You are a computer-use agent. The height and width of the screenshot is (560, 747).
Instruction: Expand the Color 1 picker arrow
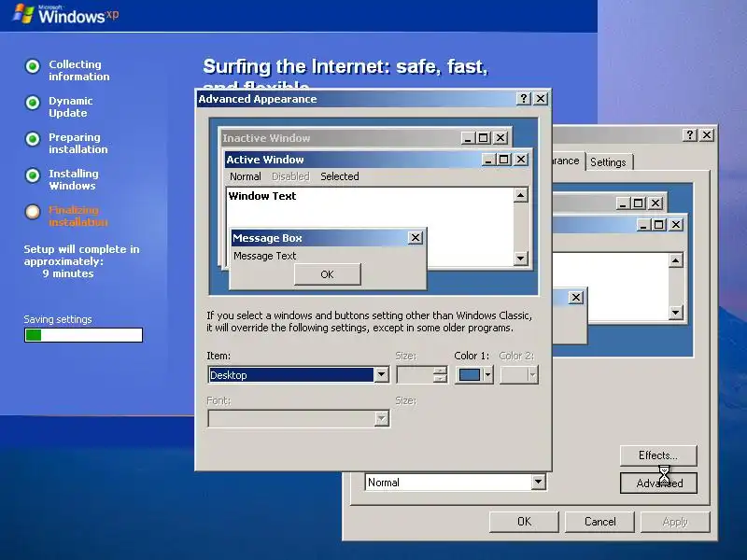pyautogui.click(x=487, y=375)
